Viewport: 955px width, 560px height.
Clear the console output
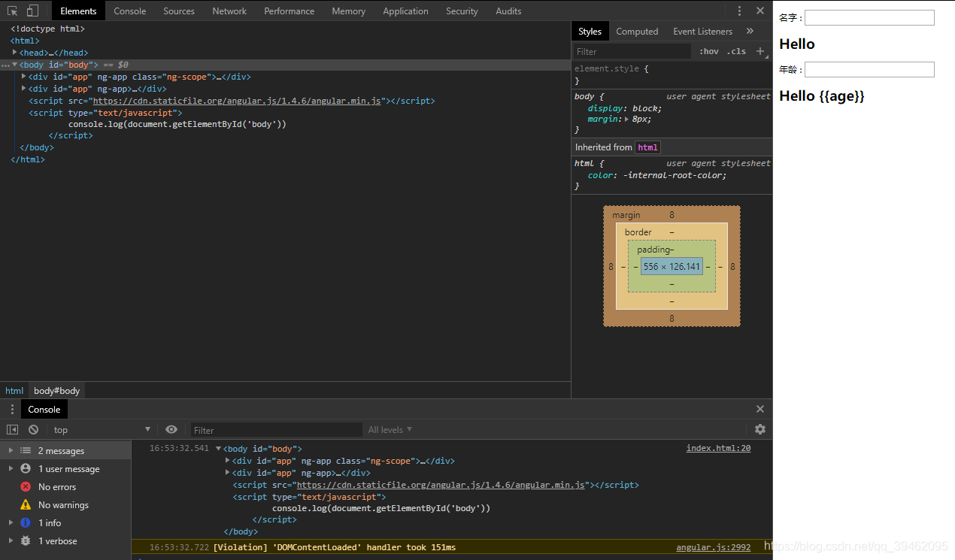pos(33,429)
